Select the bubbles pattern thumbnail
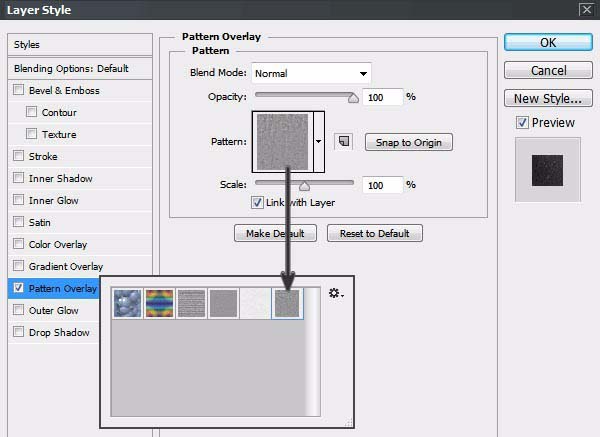Image resolution: width=600 pixels, height=437 pixels. tap(127, 303)
